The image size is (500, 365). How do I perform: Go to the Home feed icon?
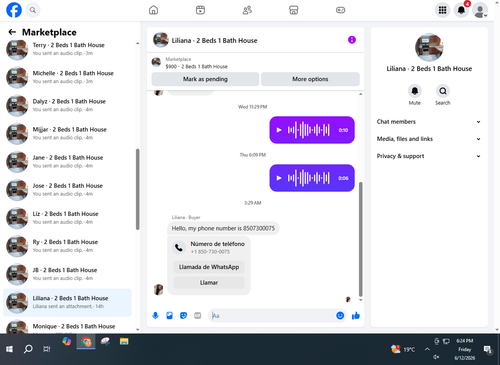click(153, 10)
